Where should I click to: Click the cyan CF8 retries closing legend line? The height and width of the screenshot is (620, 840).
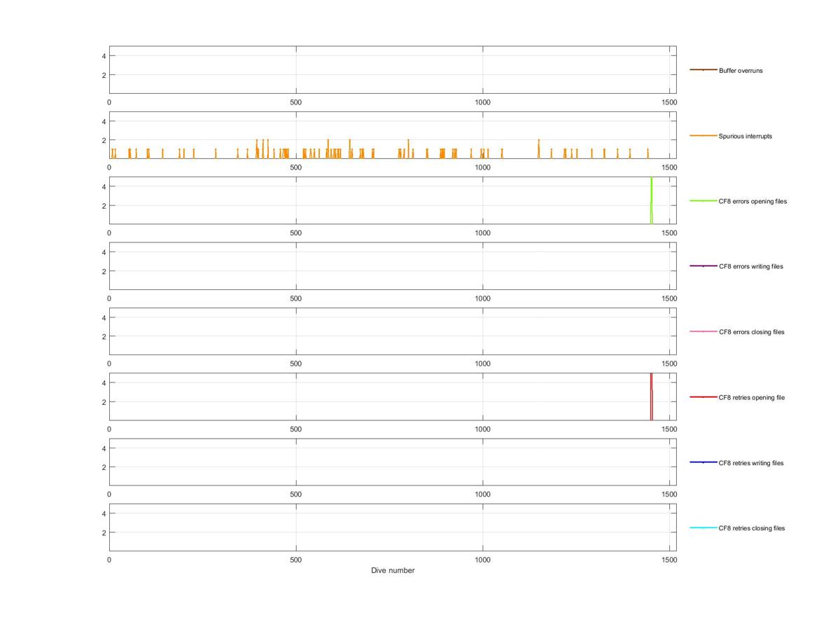pos(703,528)
